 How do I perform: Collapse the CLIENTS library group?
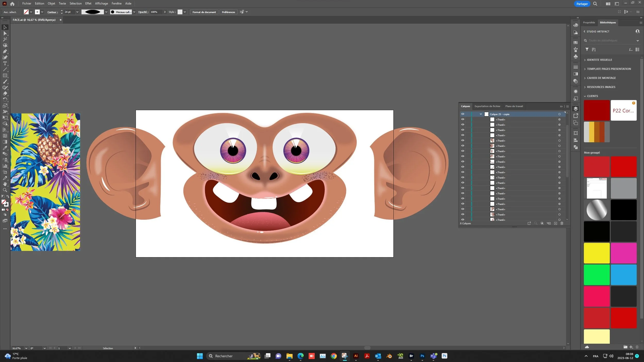(585, 96)
